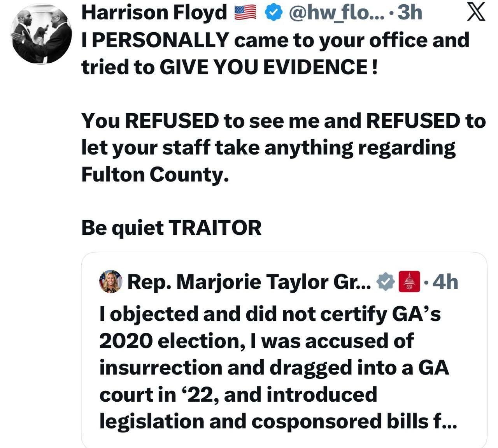
Task: Open Marjorie Taylor Greene's avatar in quoted post
Action: click(x=111, y=281)
